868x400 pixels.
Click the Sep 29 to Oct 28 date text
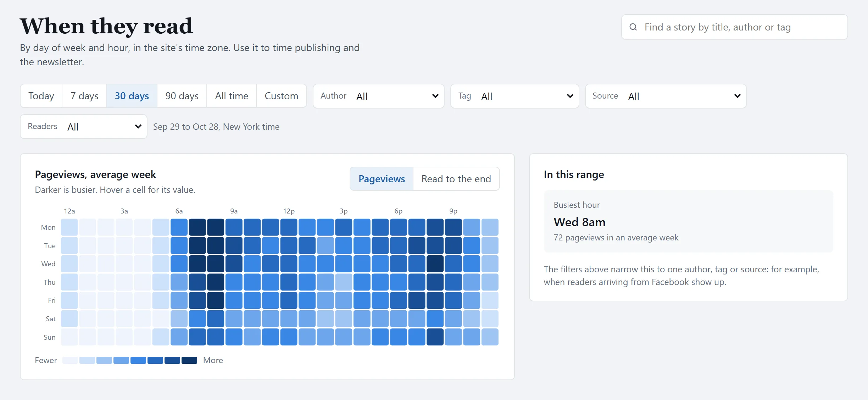point(216,127)
